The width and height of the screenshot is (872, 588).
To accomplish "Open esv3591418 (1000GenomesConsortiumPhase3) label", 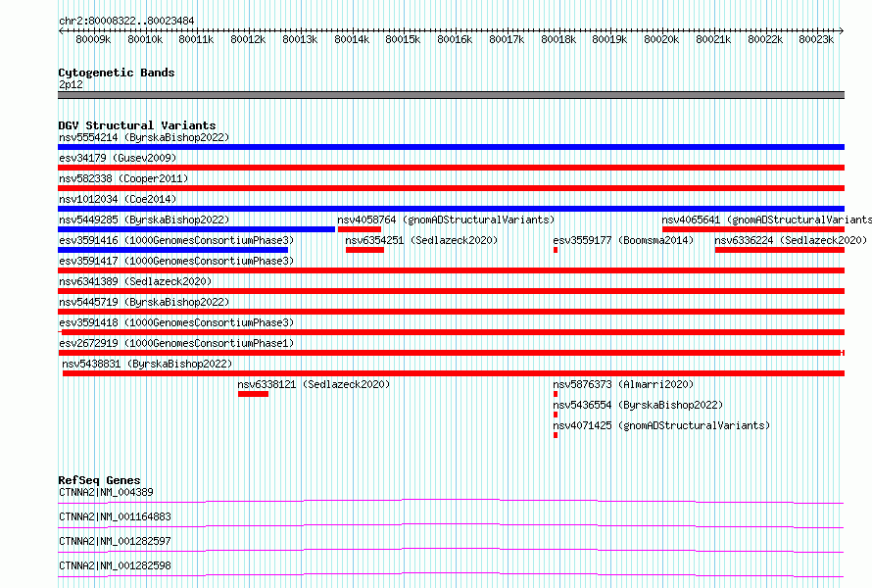I will click(176, 322).
